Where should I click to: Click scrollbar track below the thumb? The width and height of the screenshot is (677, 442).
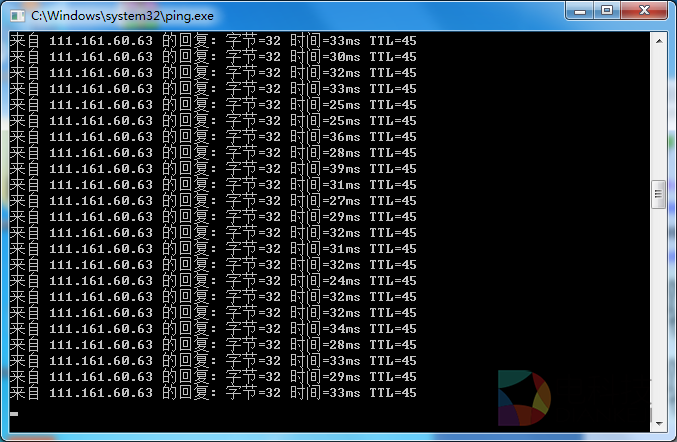pos(658,300)
